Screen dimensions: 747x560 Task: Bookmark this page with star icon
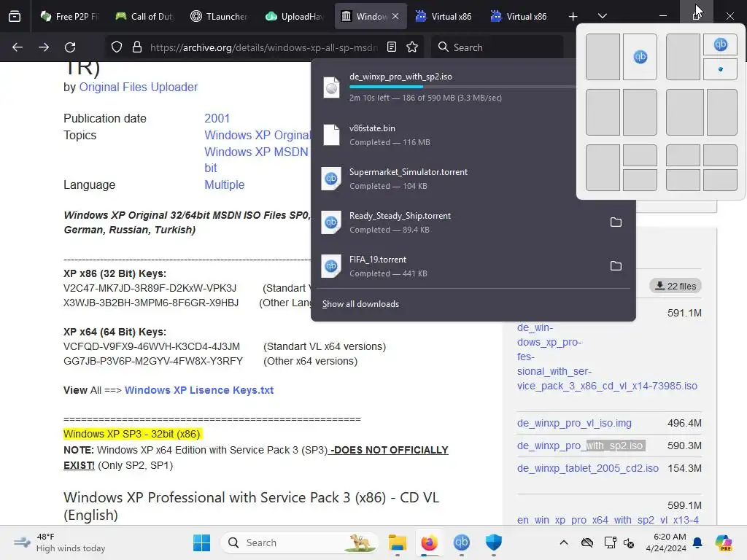pos(412,47)
